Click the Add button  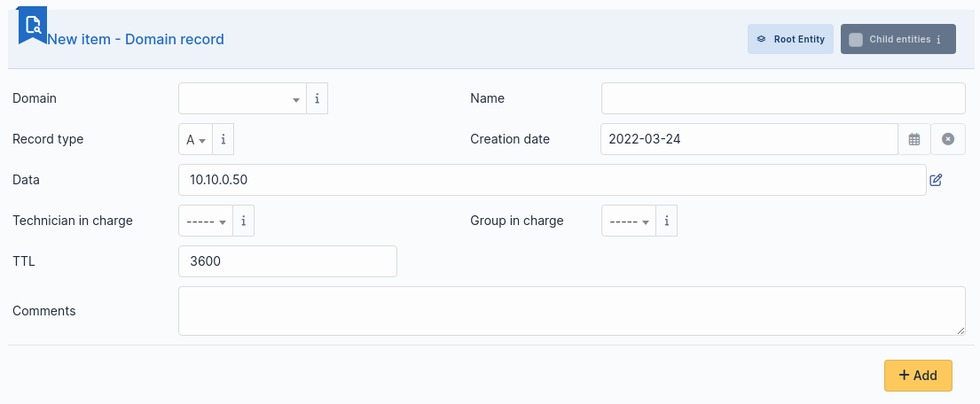pyautogui.click(x=918, y=376)
